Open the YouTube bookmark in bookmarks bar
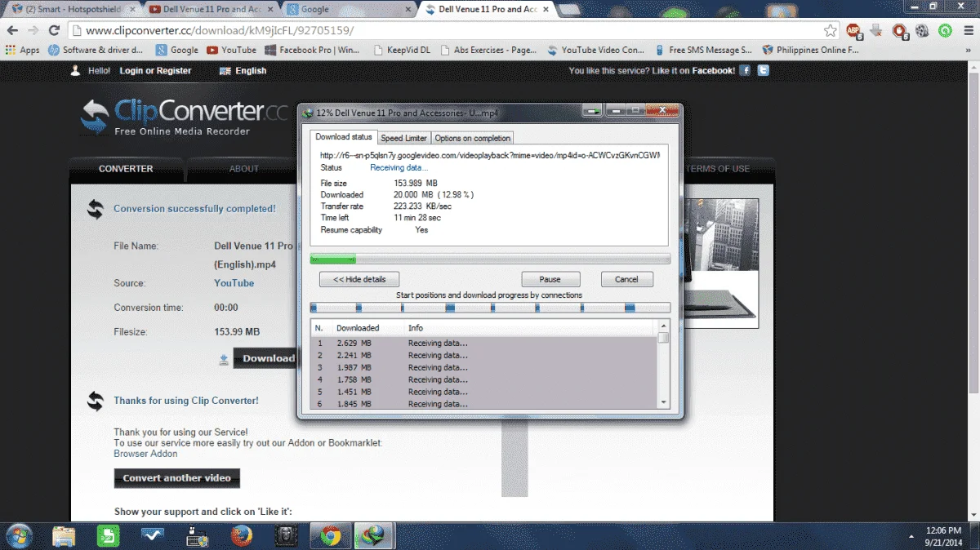Viewport: 980px width, 550px height. (231, 50)
